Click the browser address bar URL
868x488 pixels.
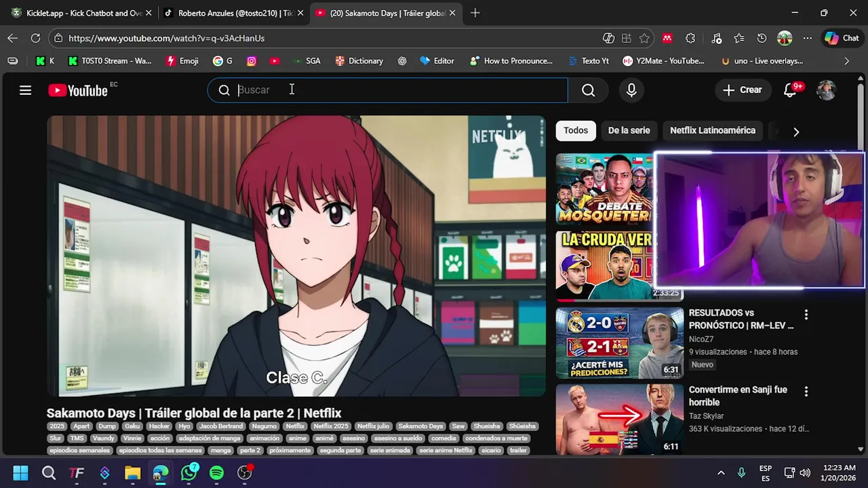pos(166,39)
